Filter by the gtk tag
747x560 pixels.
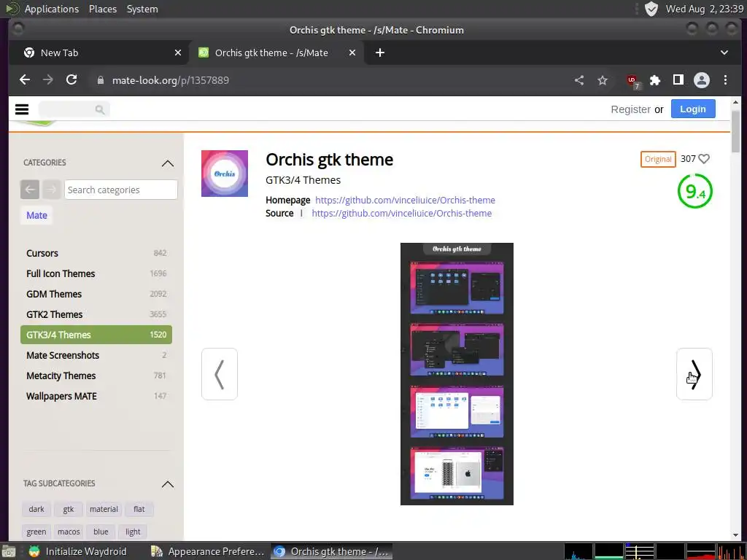pos(68,509)
